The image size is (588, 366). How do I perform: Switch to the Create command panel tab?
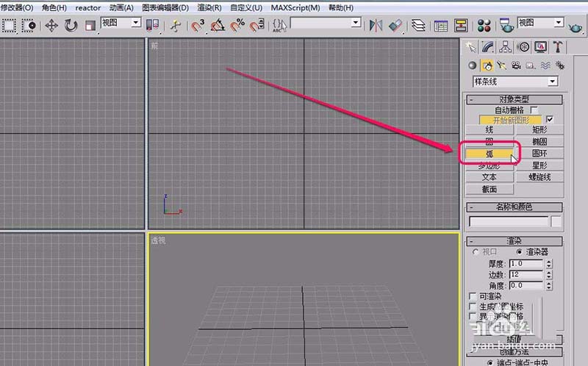[470, 47]
